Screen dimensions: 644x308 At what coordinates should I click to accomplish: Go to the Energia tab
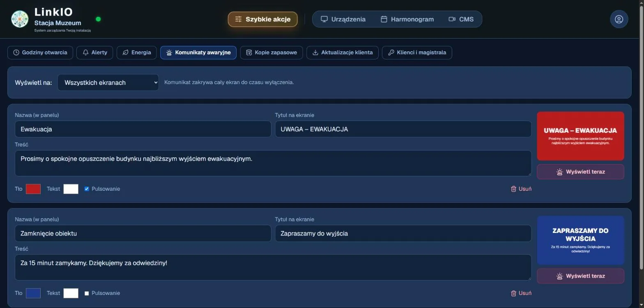pyautogui.click(x=137, y=52)
